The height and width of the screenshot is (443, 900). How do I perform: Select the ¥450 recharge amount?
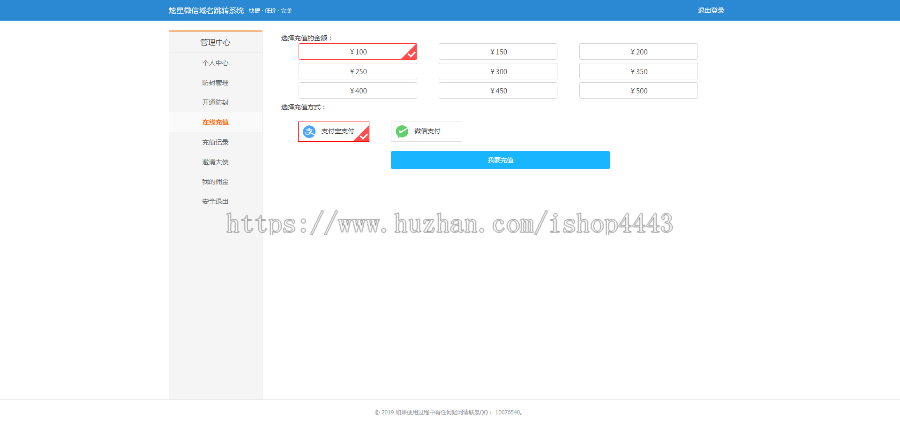point(498,91)
